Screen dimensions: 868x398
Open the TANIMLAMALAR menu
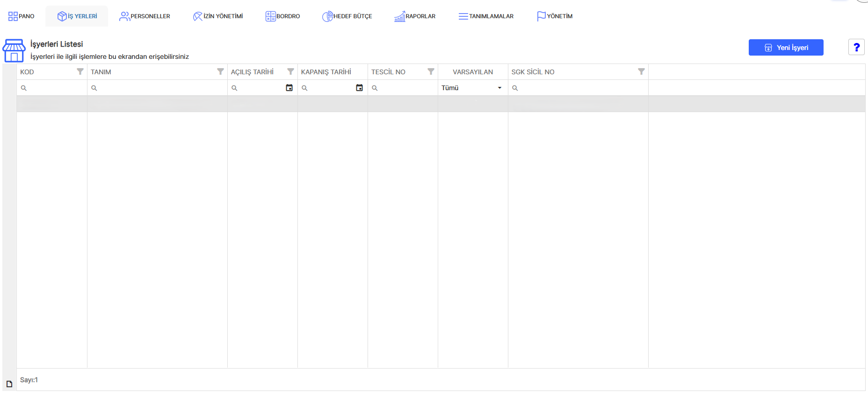pos(486,16)
